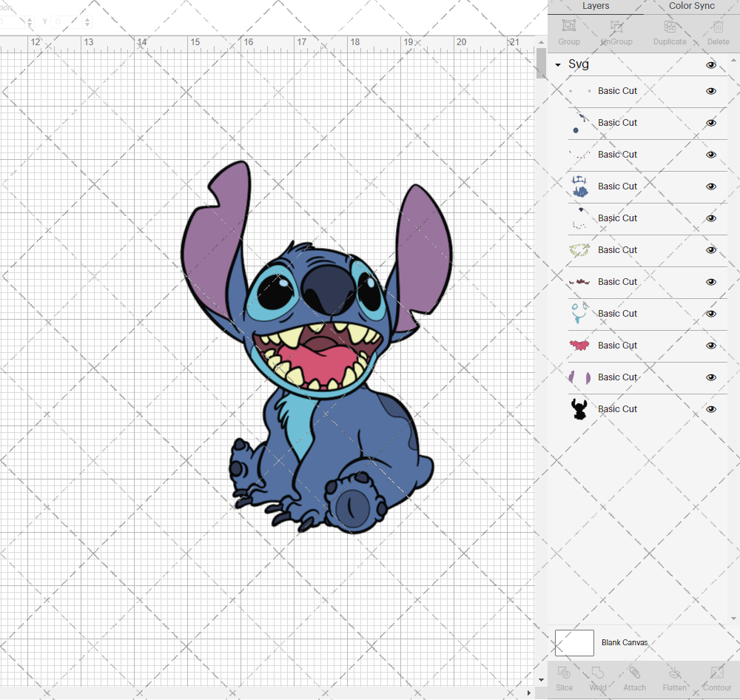
Task: Select the Weld tool
Action: (x=598, y=673)
